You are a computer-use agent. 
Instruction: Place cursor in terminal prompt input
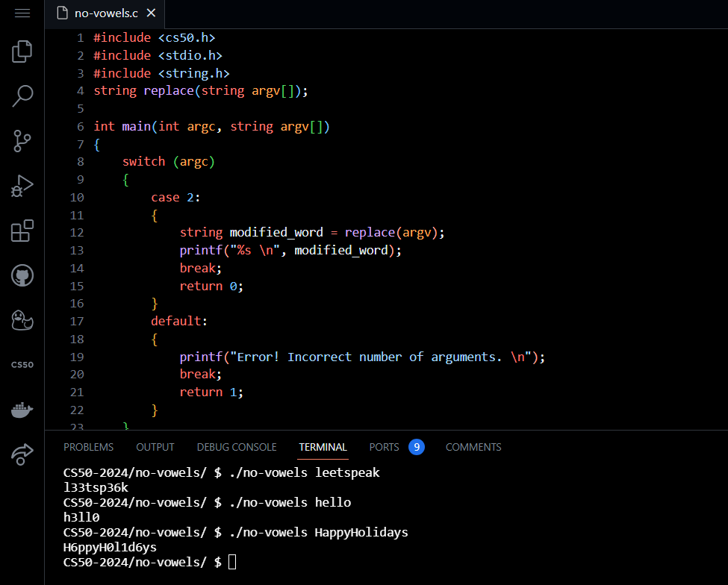(233, 563)
